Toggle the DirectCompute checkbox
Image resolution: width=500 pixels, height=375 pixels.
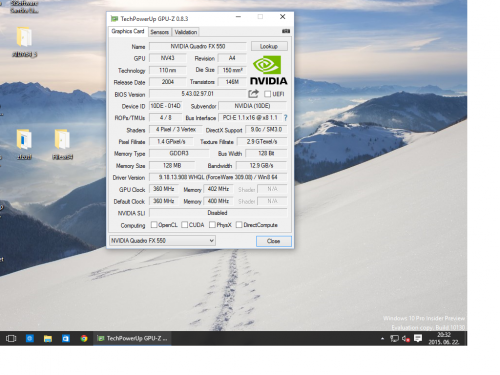point(239,225)
